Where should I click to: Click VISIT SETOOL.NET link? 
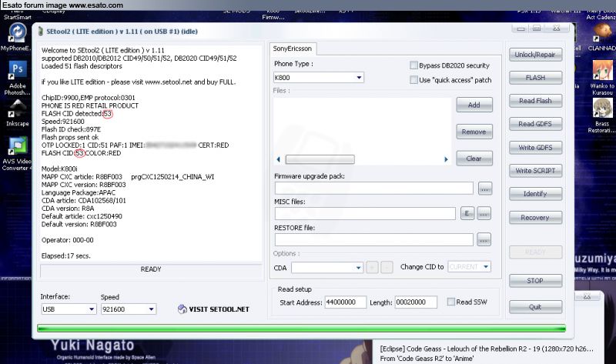tap(219, 309)
